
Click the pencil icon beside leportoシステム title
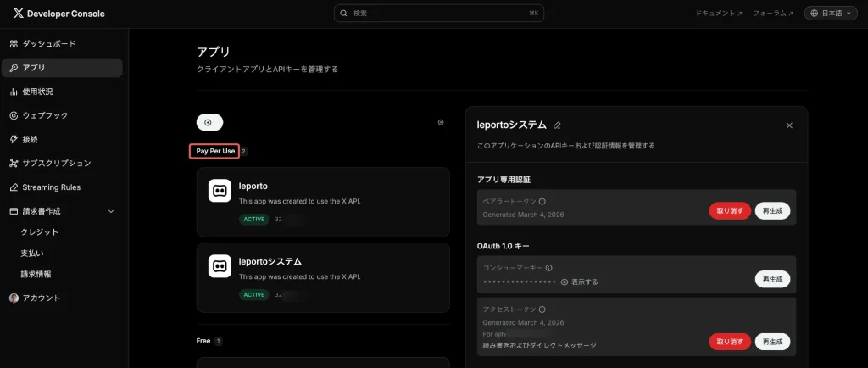[557, 125]
